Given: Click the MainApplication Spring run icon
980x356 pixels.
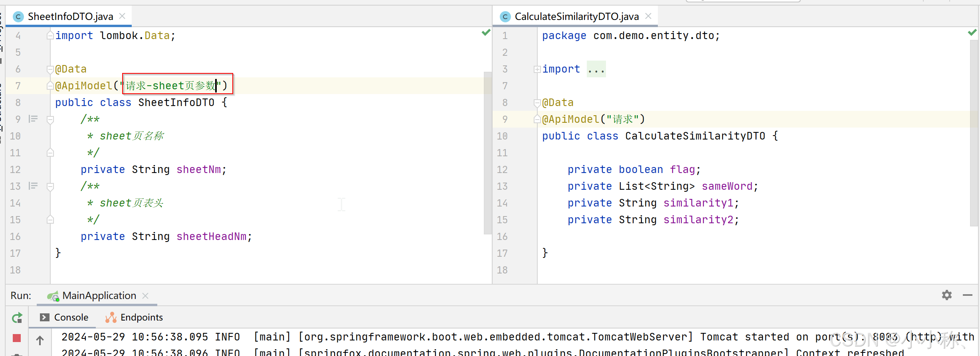Looking at the screenshot, I should click(53, 296).
